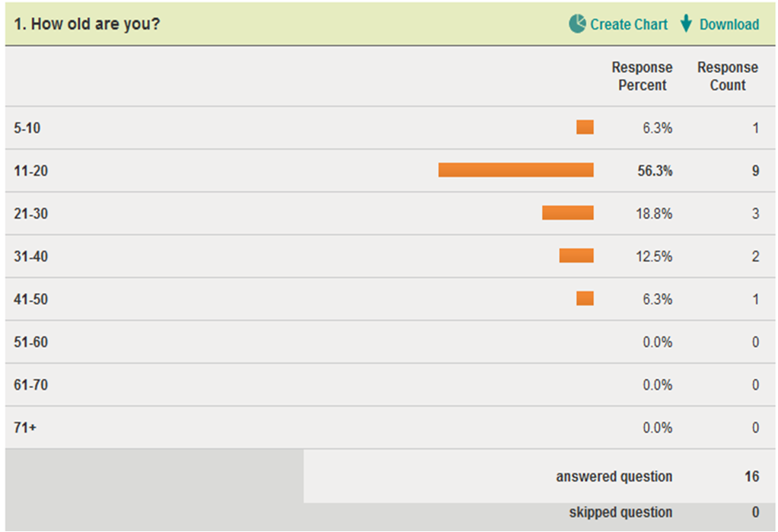Click the answered question count of 16
The image size is (778, 532).
coord(751,476)
